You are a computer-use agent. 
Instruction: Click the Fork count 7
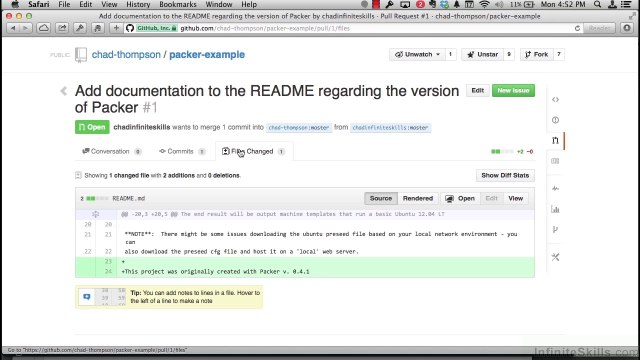pos(559,54)
